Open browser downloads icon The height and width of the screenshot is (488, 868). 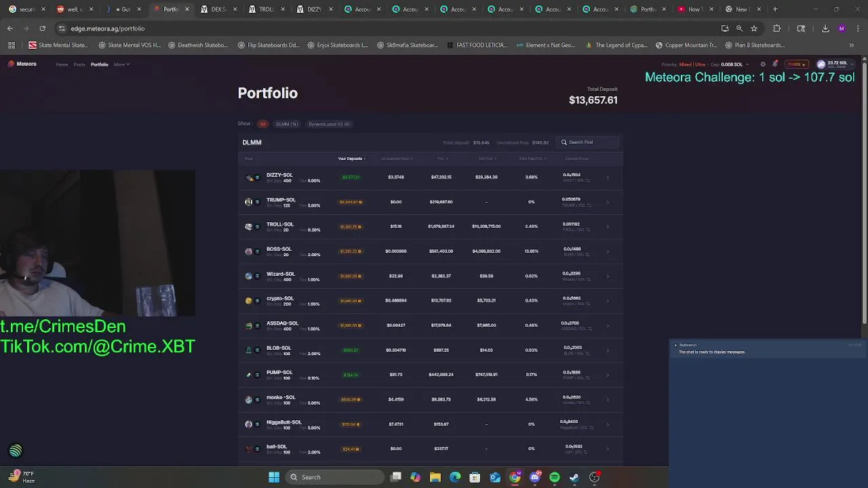[825, 28]
